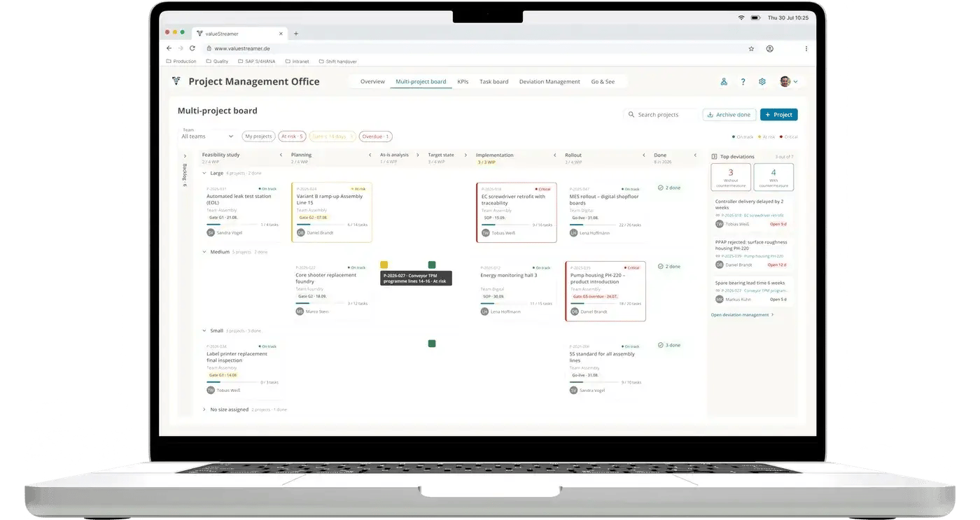Click the + Project button

[779, 115]
